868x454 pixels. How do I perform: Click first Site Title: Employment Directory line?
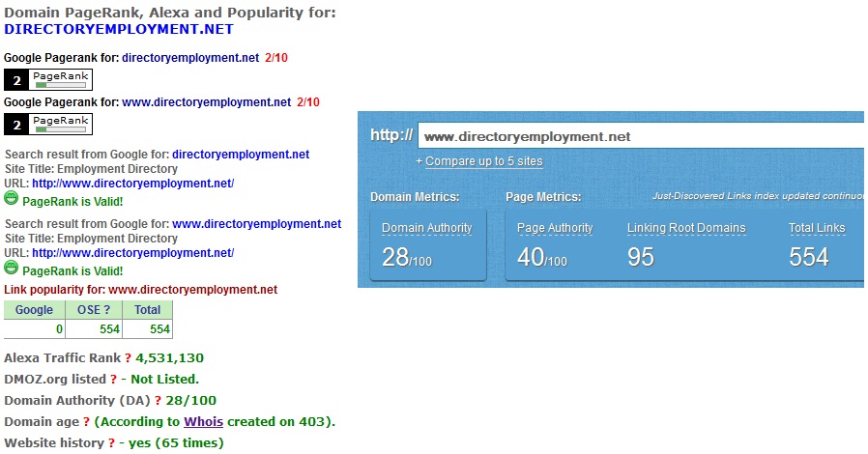click(x=91, y=169)
